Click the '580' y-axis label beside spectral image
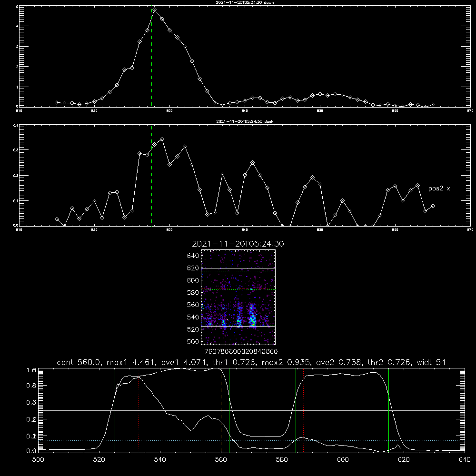 coord(193,293)
